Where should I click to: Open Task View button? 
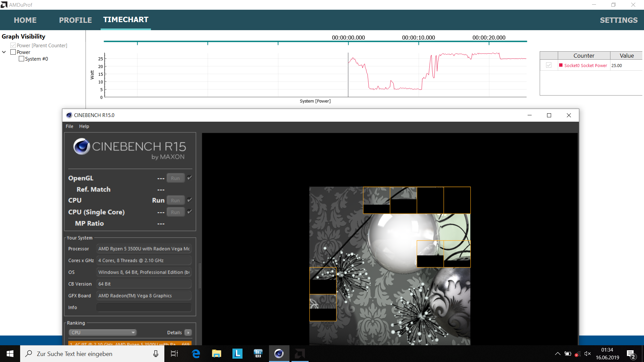174,354
